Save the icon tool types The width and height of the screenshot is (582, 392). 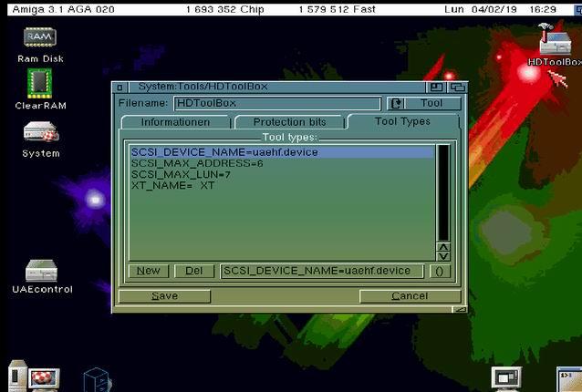[x=164, y=296]
